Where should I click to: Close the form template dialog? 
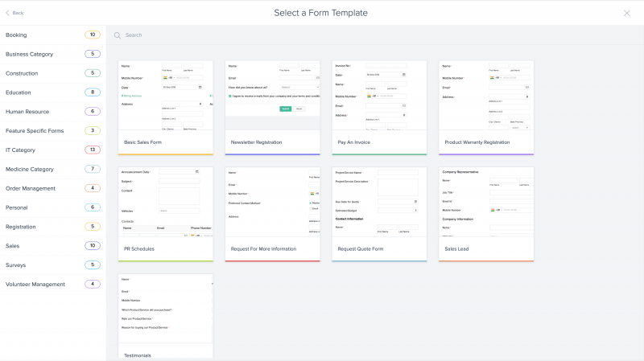pyautogui.click(x=627, y=13)
